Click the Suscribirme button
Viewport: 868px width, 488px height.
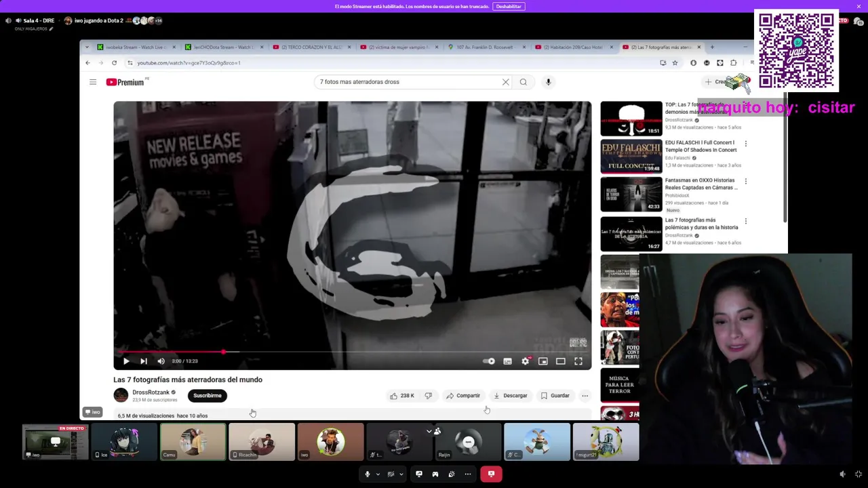pyautogui.click(x=208, y=396)
